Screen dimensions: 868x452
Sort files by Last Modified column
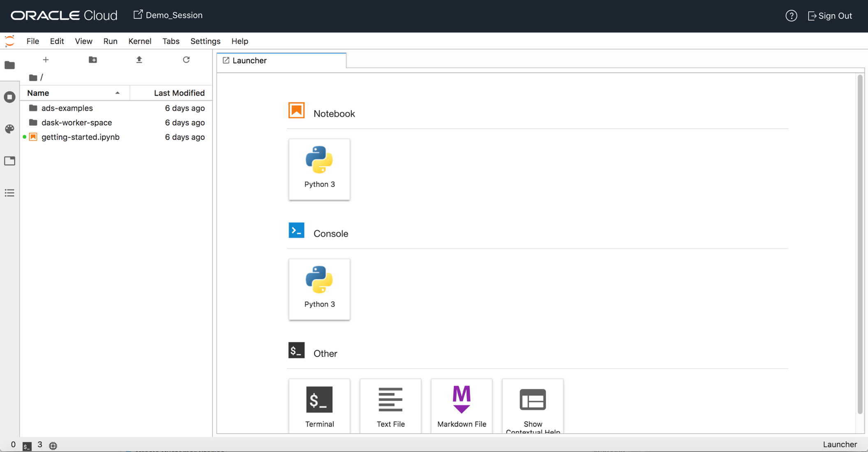[179, 93]
